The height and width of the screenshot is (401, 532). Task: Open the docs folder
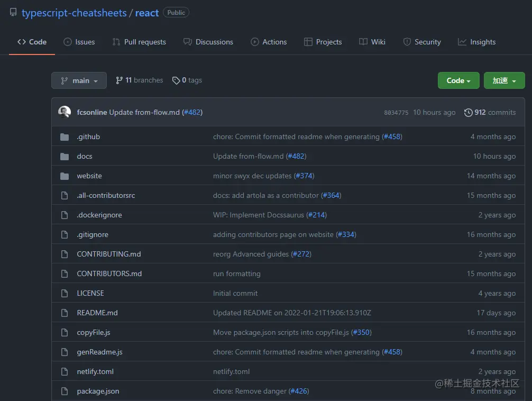point(84,156)
